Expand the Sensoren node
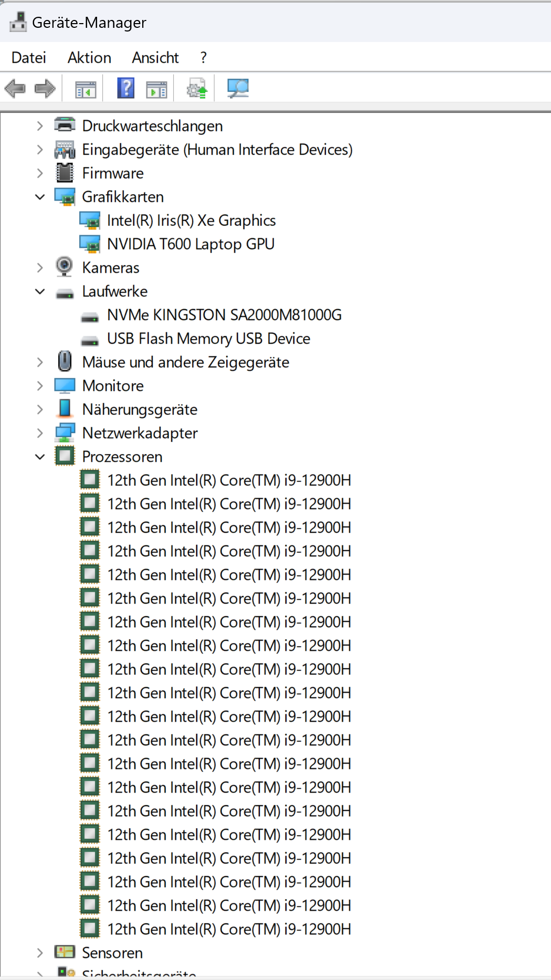Screen dimensions: 551x980 click(x=40, y=953)
